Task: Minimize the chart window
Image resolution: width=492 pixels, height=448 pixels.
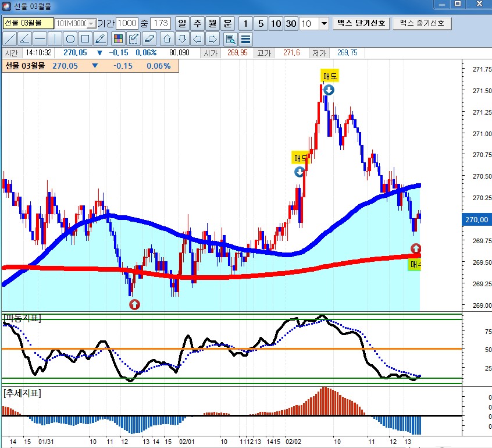Action: coord(442,3)
